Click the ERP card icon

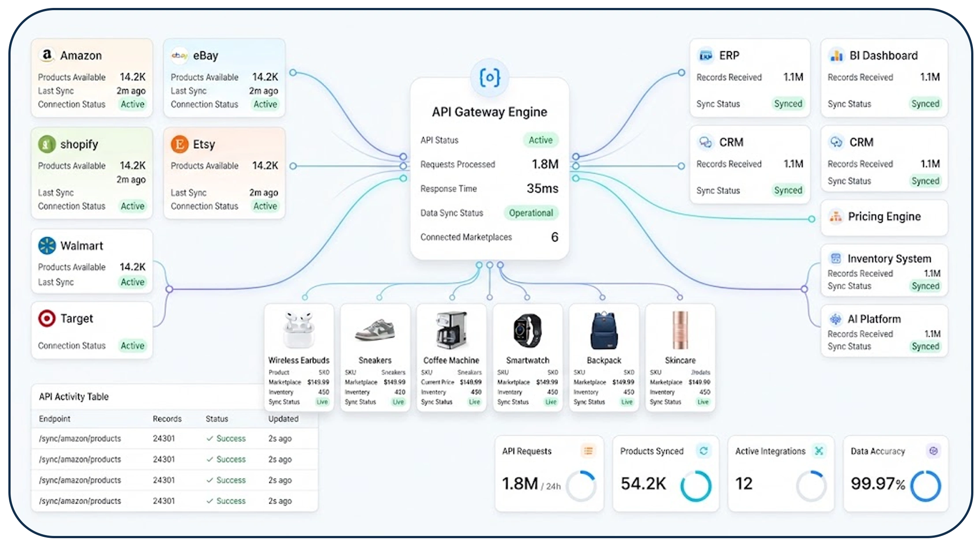pos(706,56)
